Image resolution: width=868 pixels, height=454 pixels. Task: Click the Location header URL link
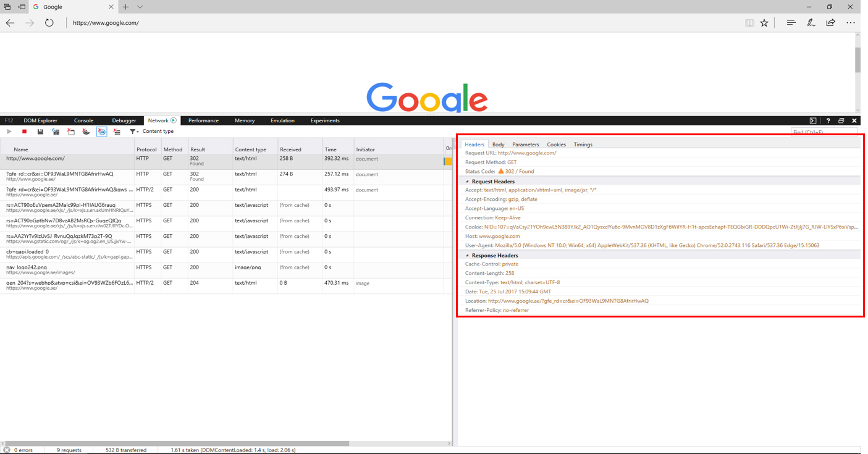point(568,301)
